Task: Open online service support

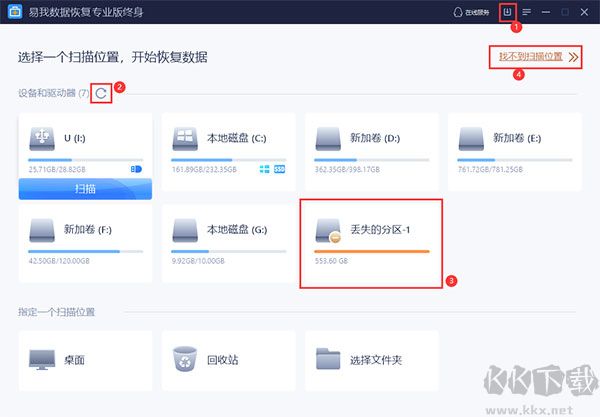Action: click(x=471, y=12)
